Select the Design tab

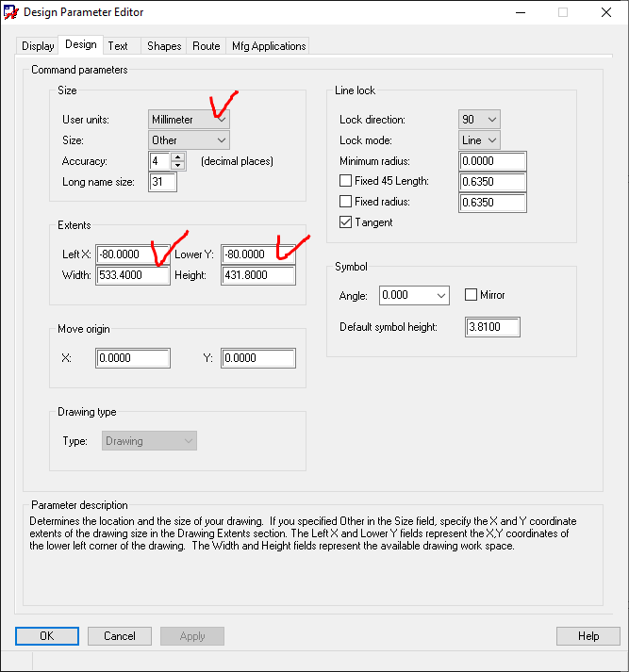[80, 44]
